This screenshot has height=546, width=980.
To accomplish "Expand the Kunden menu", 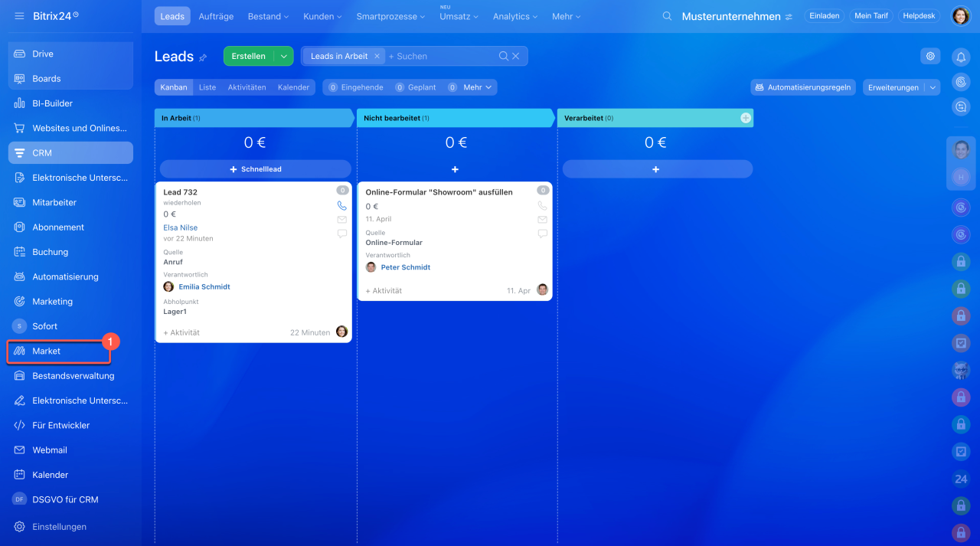I will 323,16.
